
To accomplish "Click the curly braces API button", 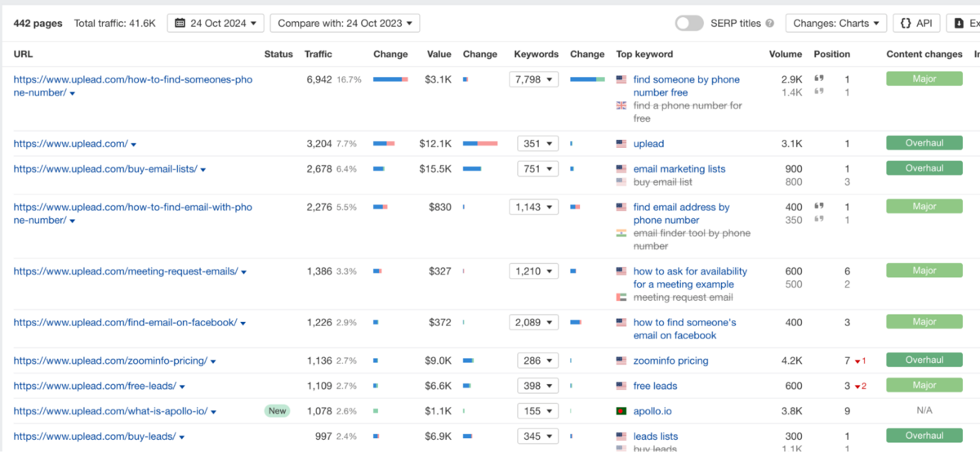I will tap(915, 24).
